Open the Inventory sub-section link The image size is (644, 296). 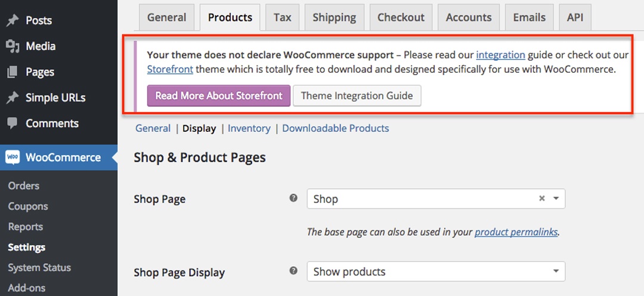coord(249,128)
